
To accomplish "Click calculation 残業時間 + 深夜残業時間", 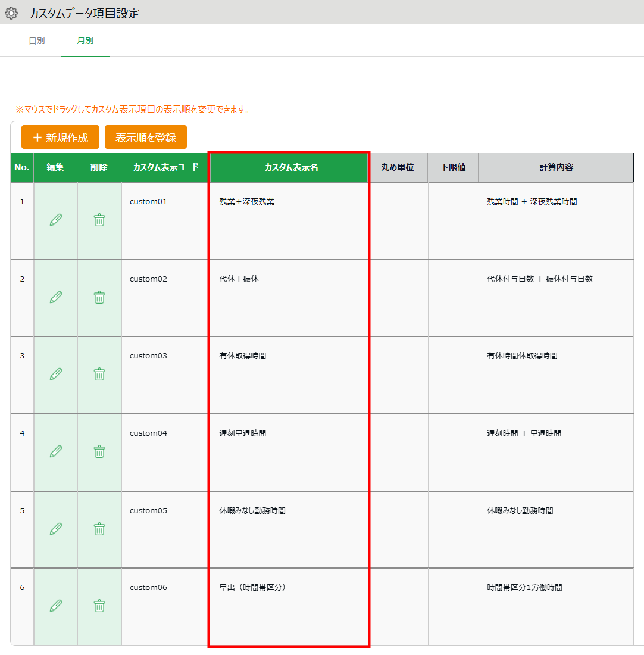I will (532, 202).
